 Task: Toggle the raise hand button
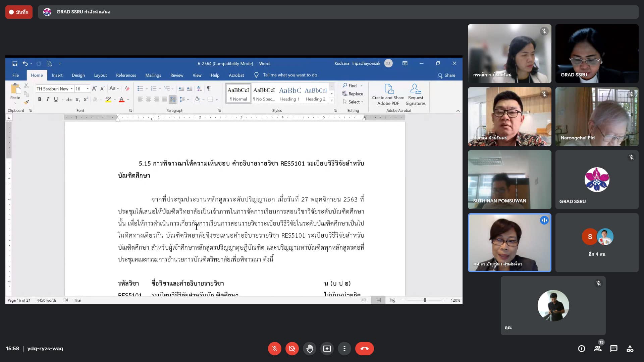[309, 349]
